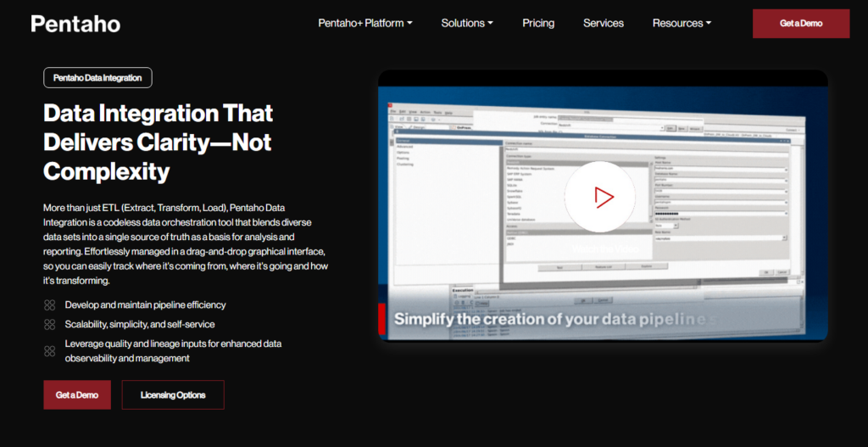The height and width of the screenshot is (447, 868).
Task: Expand the Solutions dropdown menu
Action: [x=467, y=23]
